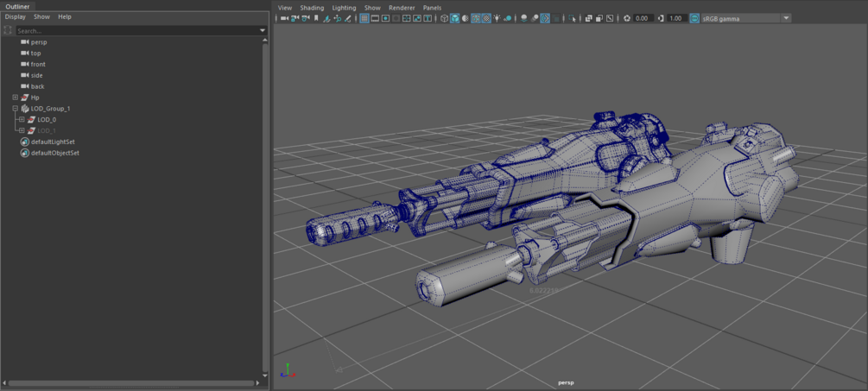868x391 pixels.
Task: Toggle the Field Chart overlay
Action: (x=406, y=18)
